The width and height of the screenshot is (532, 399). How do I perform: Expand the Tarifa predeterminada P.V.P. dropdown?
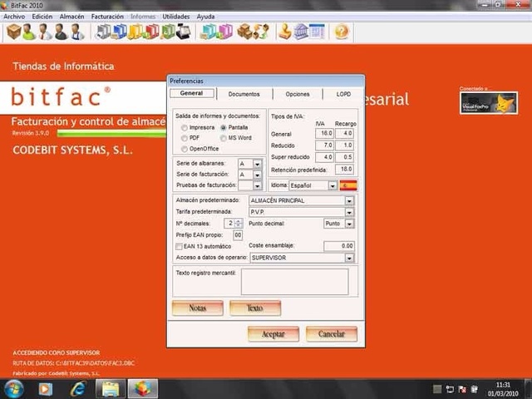click(x=349, y=213)
